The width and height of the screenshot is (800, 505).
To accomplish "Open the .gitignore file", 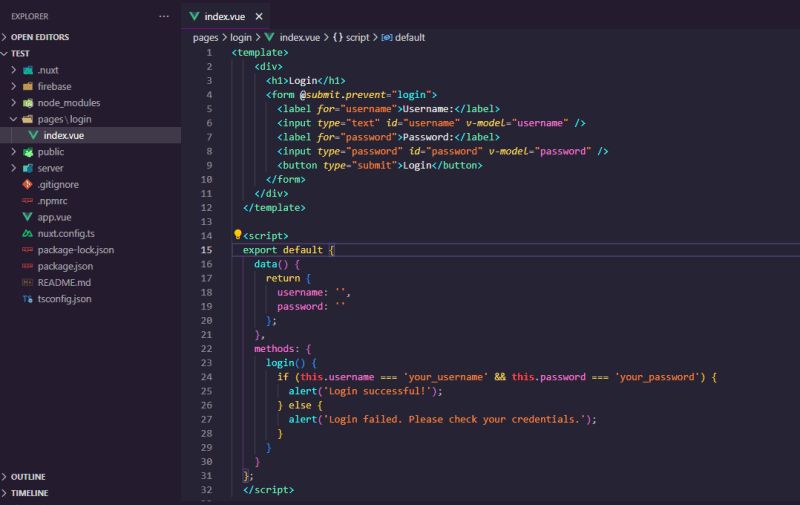I will (58, 184).
